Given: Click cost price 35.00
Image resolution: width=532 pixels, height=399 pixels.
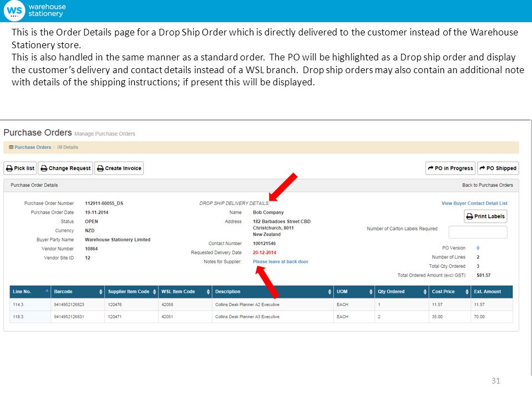Looking at the screenshot, I should point(437,317).
